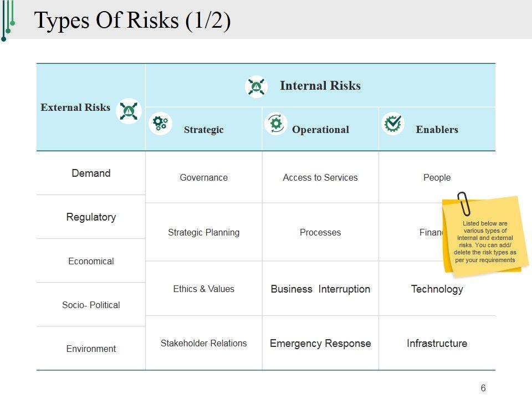This screenshot has width=532, height=399.
Task: Click the Internal Risks header
Action: [320, 86]
